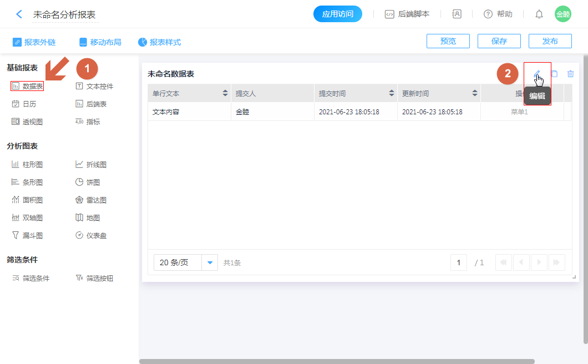Sort by 单行文本 column arrows
This screenshot has height=364, width=588.
[225, 93]
